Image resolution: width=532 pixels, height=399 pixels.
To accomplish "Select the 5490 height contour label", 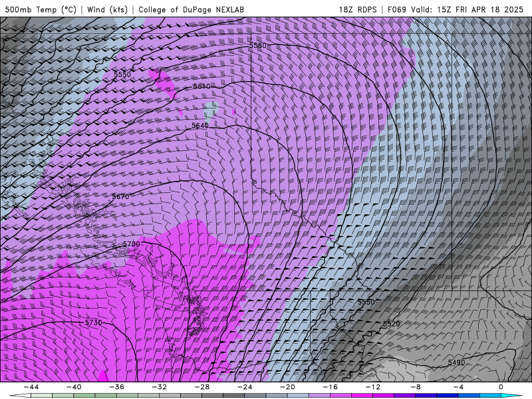I will [456, 362].
